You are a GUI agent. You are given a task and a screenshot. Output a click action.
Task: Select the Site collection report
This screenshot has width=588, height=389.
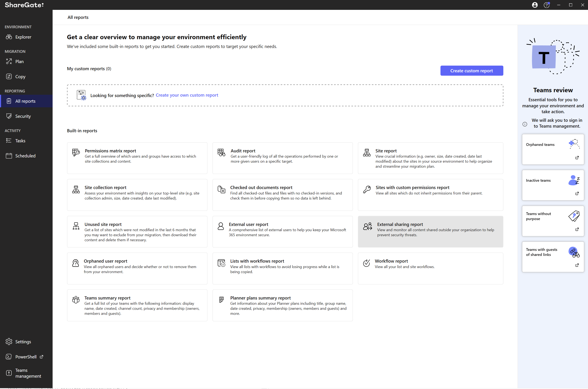coord(137,195)
